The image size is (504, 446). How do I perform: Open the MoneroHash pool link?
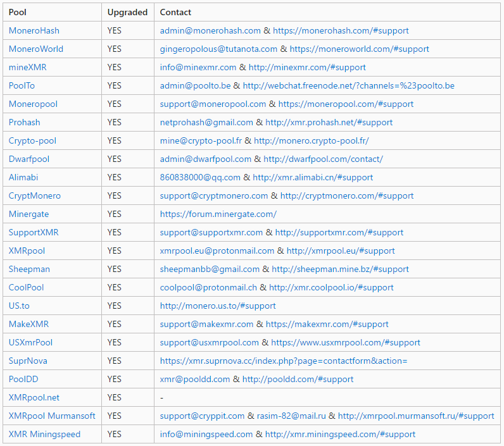34,30
